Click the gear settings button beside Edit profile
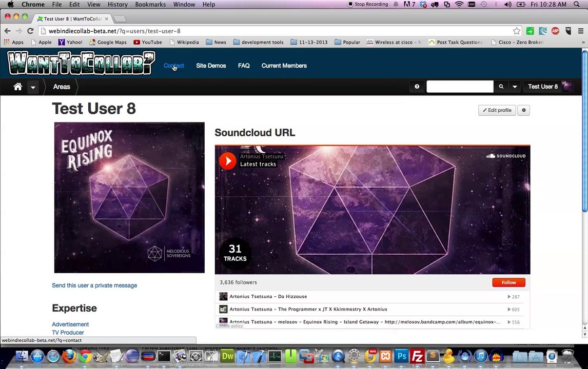The width and height of the screenshot is (588, 369). pos(523,110)
